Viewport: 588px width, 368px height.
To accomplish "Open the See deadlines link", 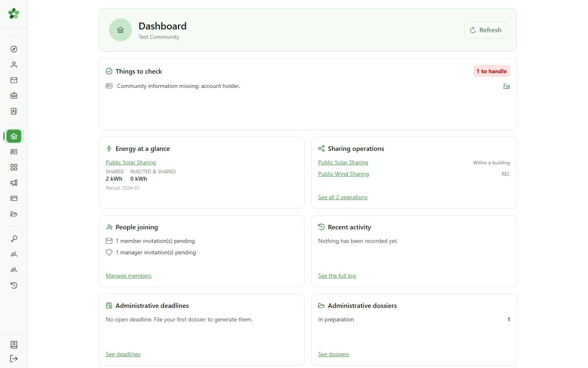I will tap(123, 354).
